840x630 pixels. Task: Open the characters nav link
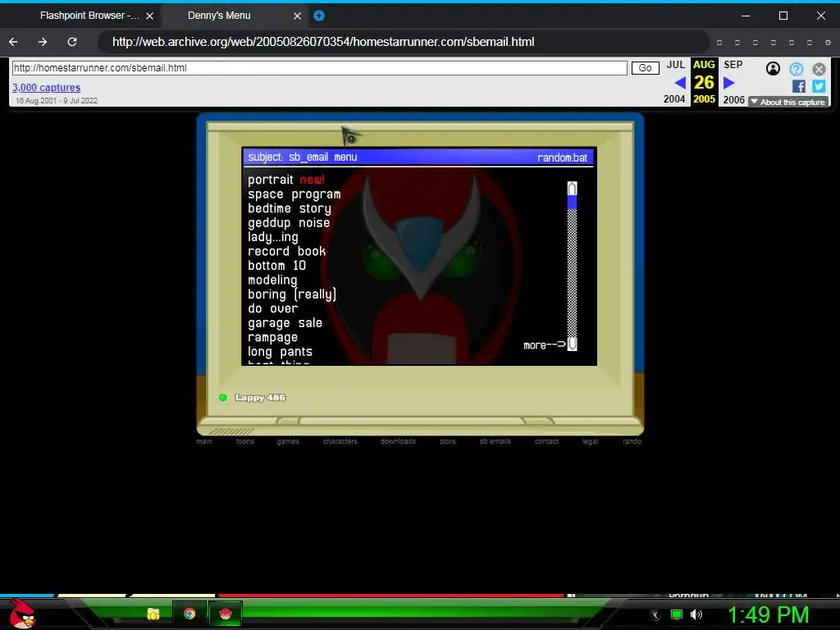340,441
